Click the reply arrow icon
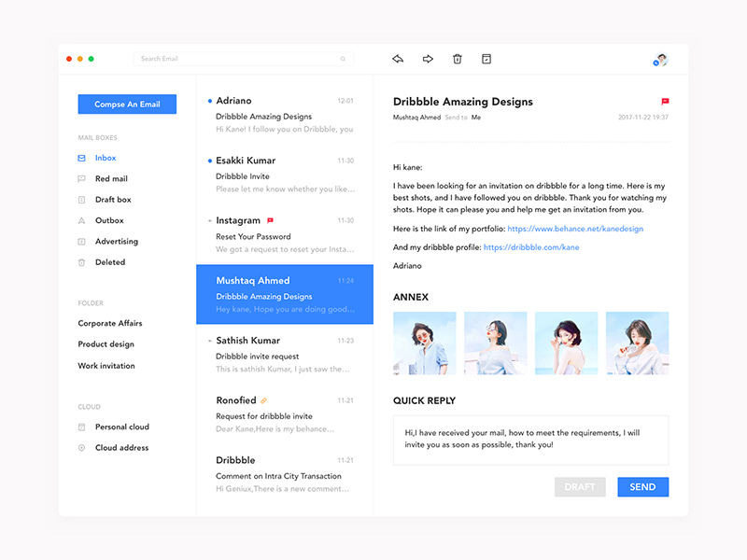 (398, 59)
